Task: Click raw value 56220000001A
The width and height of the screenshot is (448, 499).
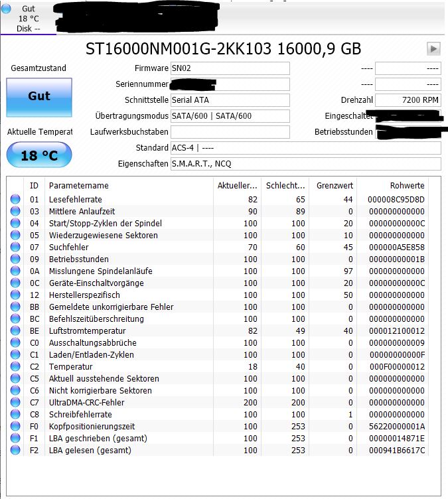Action: 397,427
